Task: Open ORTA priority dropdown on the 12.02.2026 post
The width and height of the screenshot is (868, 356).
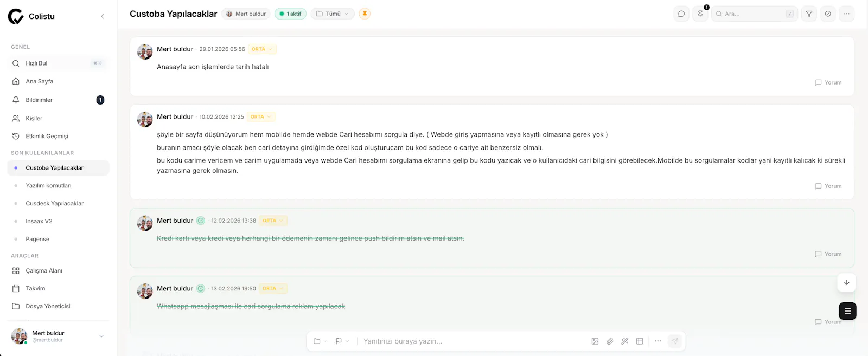Action: (x=273, y=221)
